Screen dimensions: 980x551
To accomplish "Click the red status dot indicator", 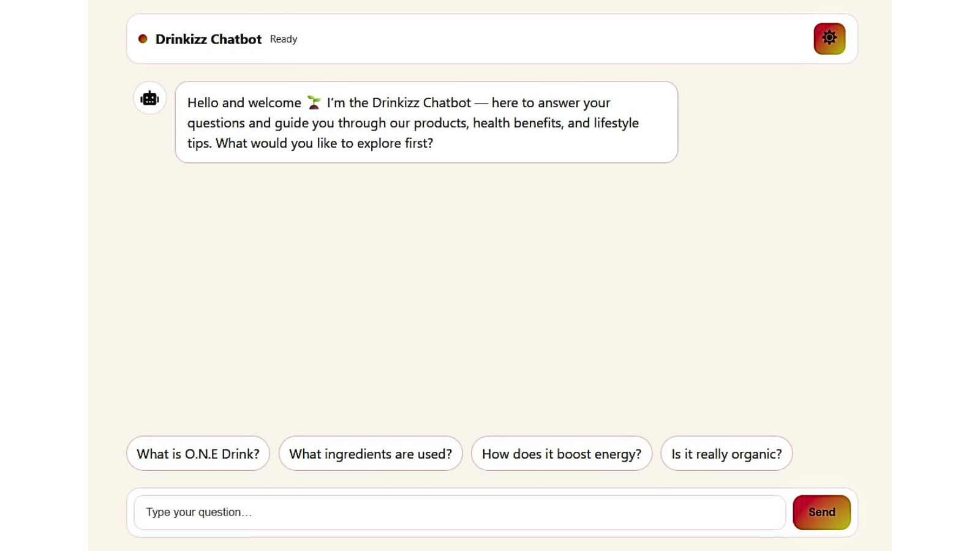I will pos(143,39).
